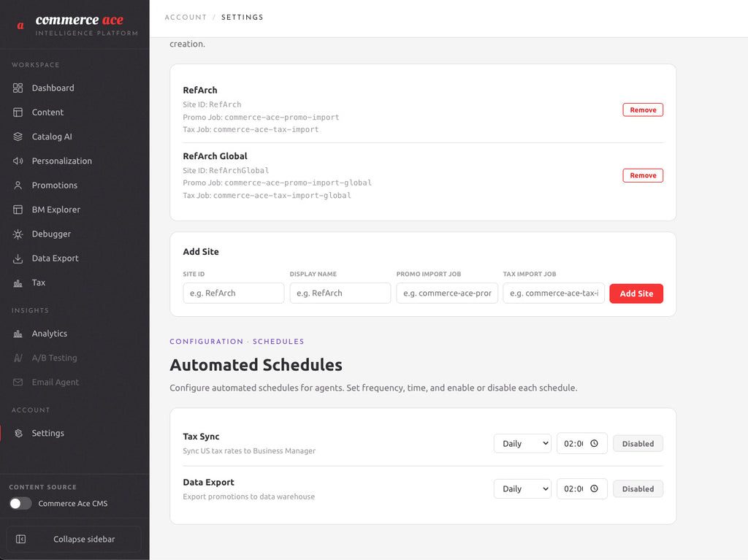
Task: Click the Catalog AI layers icon
Action: tap(18, 137)
